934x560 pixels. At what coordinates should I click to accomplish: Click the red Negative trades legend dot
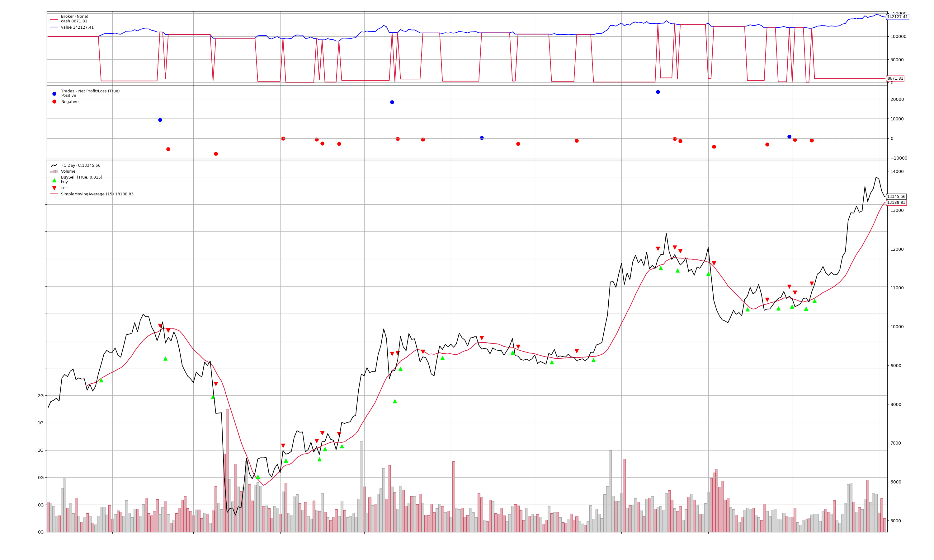[x=54, y=102]
